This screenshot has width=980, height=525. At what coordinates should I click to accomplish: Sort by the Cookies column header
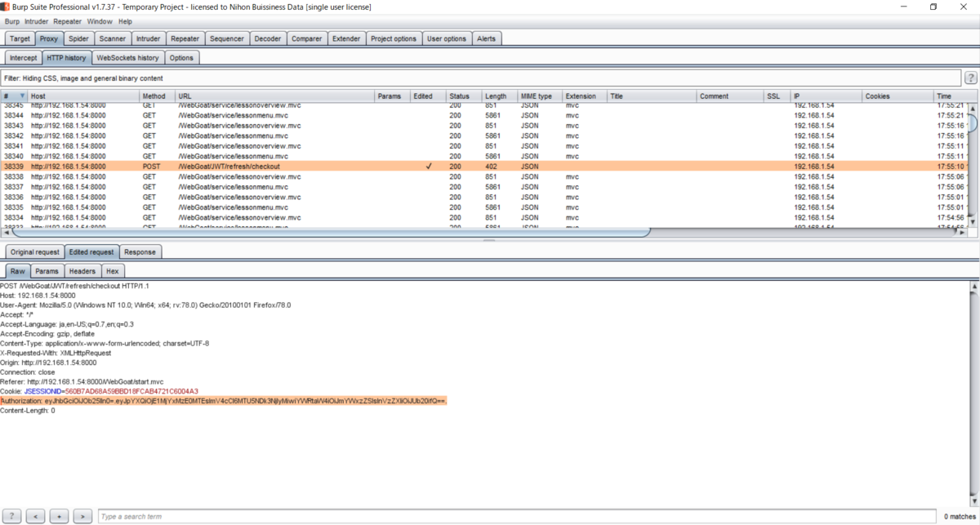898,96
